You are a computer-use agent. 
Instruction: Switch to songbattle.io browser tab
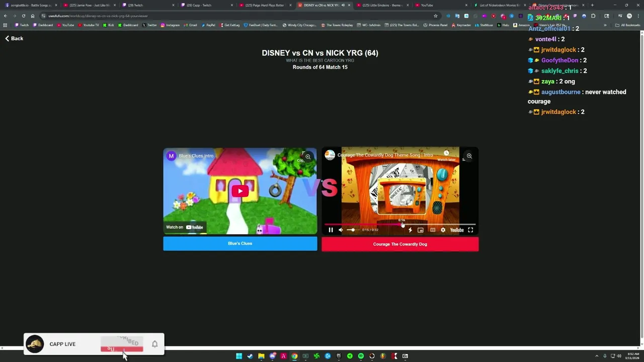pos(30,5)
